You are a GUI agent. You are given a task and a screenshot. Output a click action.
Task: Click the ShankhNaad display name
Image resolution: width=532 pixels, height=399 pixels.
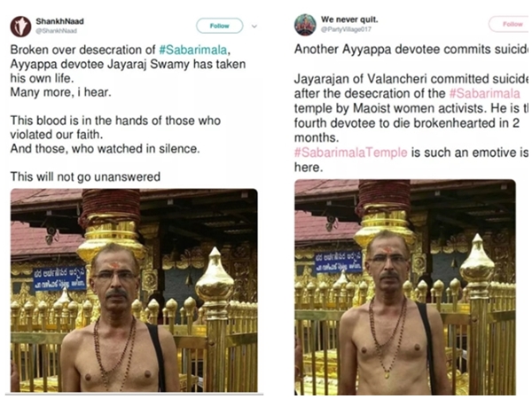[x=59, y=20]
